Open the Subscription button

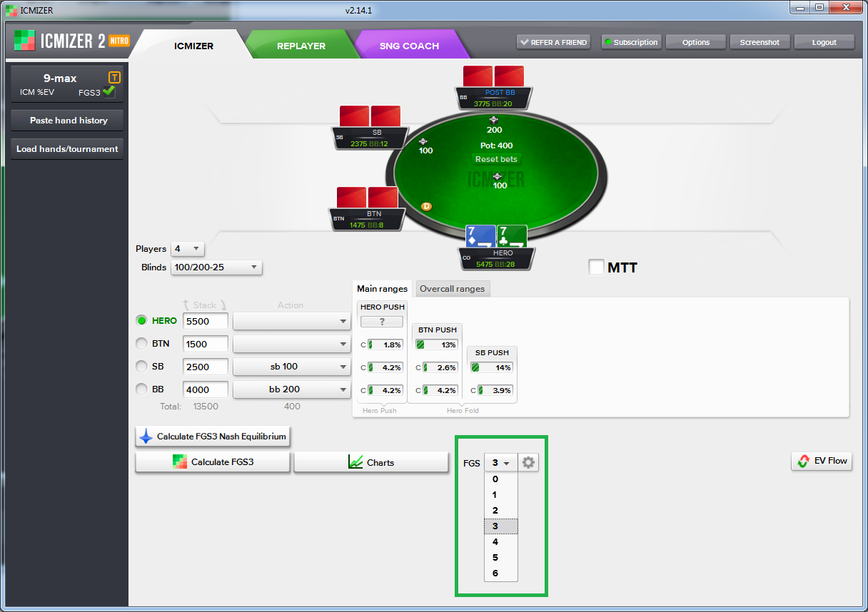(631, 42)
